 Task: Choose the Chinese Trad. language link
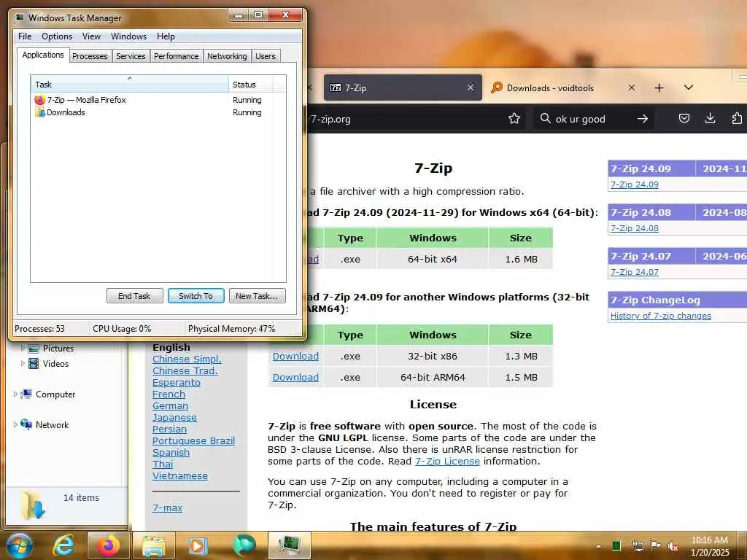pos(185,370)
